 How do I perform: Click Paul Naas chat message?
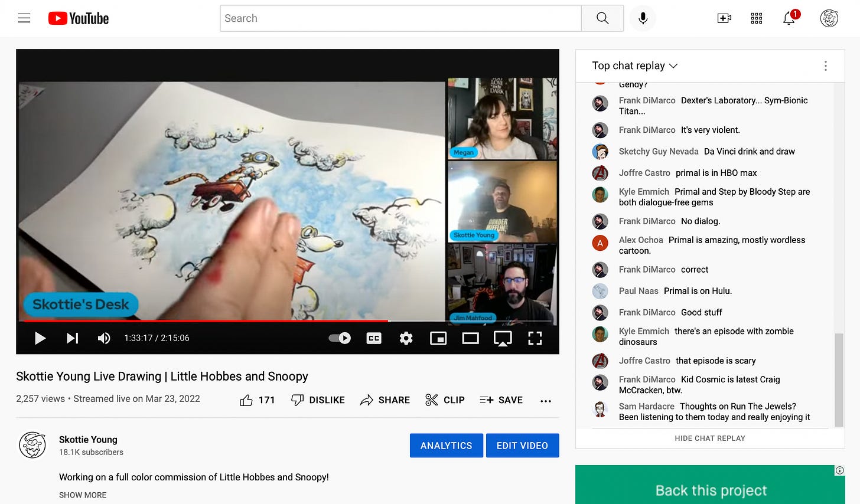click(x=698, y=291)
